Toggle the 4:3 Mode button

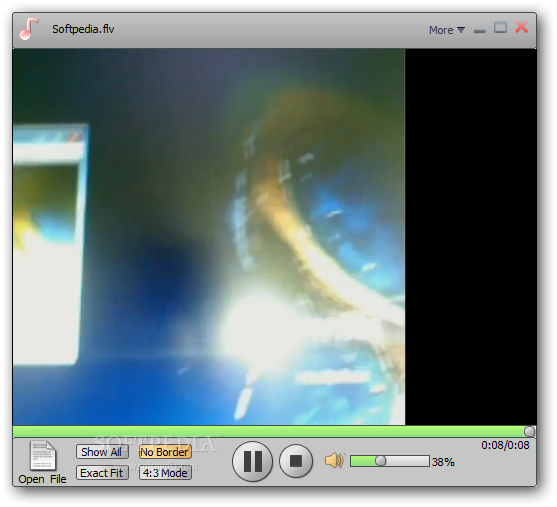click(165, 473)
